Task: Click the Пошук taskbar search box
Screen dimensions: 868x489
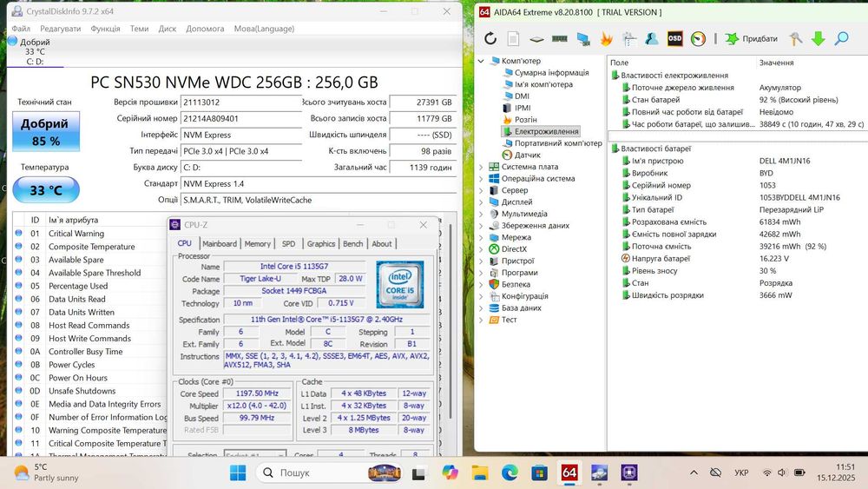Action: pos(330,472)
